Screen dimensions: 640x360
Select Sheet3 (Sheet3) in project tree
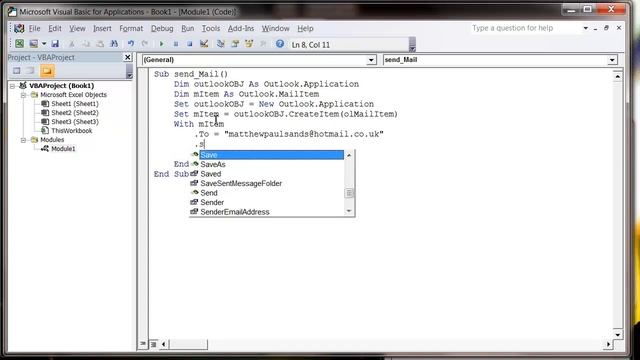(75, 122)
